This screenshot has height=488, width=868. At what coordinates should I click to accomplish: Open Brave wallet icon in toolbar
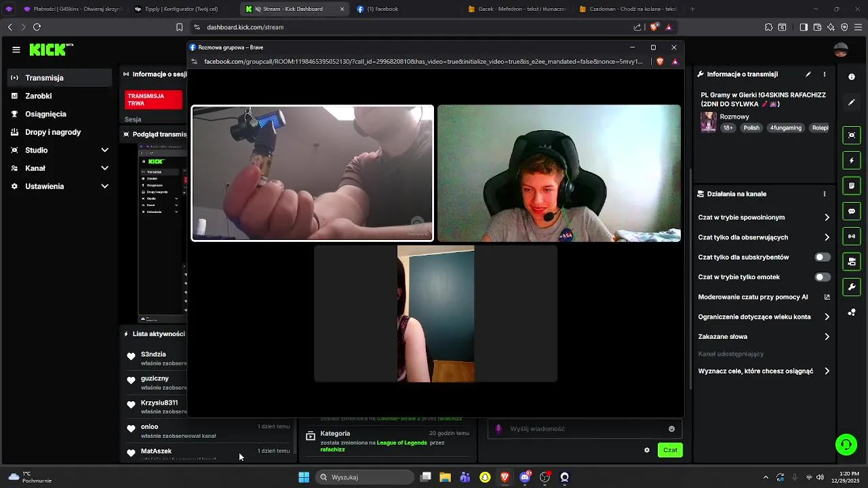click(817, 27)
